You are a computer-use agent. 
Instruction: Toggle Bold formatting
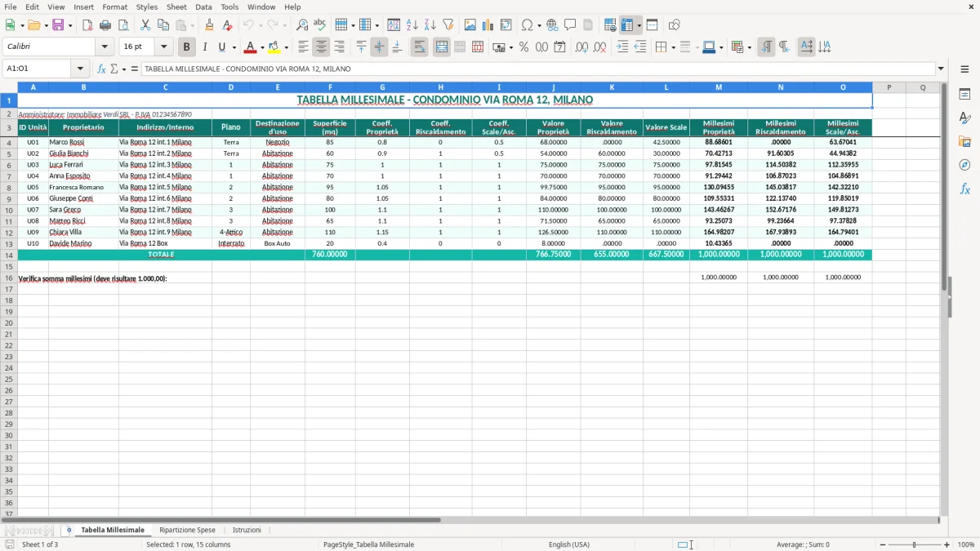186,47
